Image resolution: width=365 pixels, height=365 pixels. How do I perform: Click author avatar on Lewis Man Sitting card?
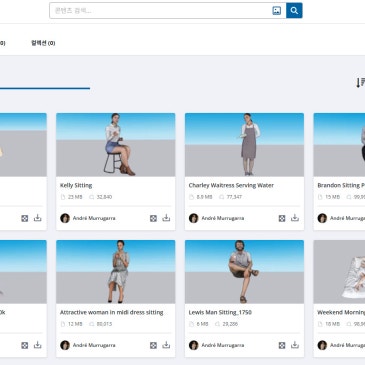[x=193, y=345]
